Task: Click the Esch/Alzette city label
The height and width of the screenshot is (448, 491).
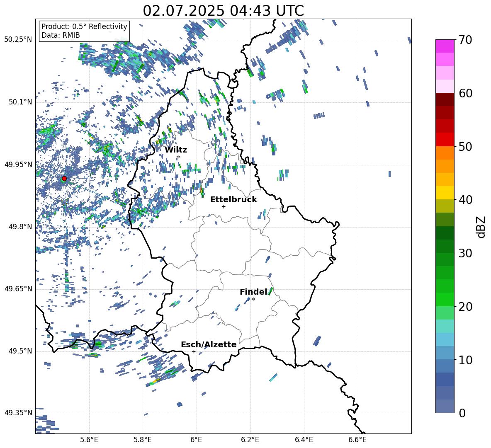Action: click(x=209, y=344)
